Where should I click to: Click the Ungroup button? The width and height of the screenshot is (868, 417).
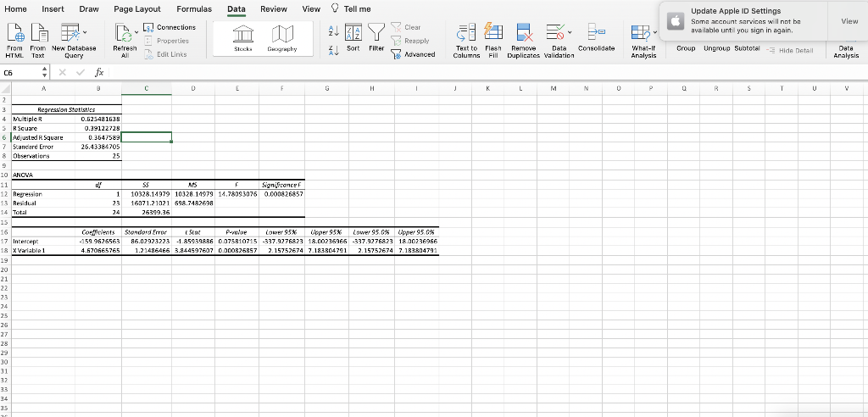(716, 48)
